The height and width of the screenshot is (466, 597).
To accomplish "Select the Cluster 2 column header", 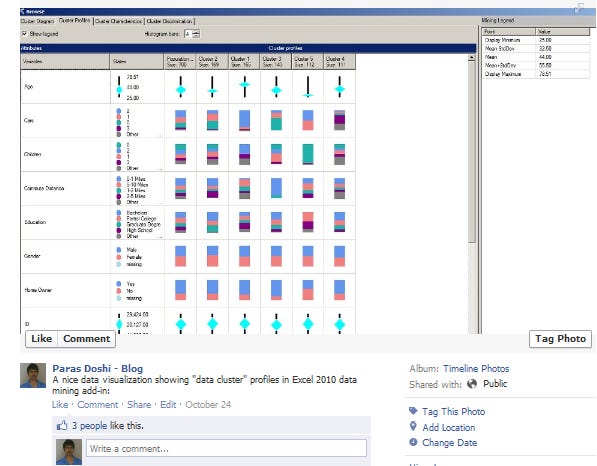I will point(212,61).
